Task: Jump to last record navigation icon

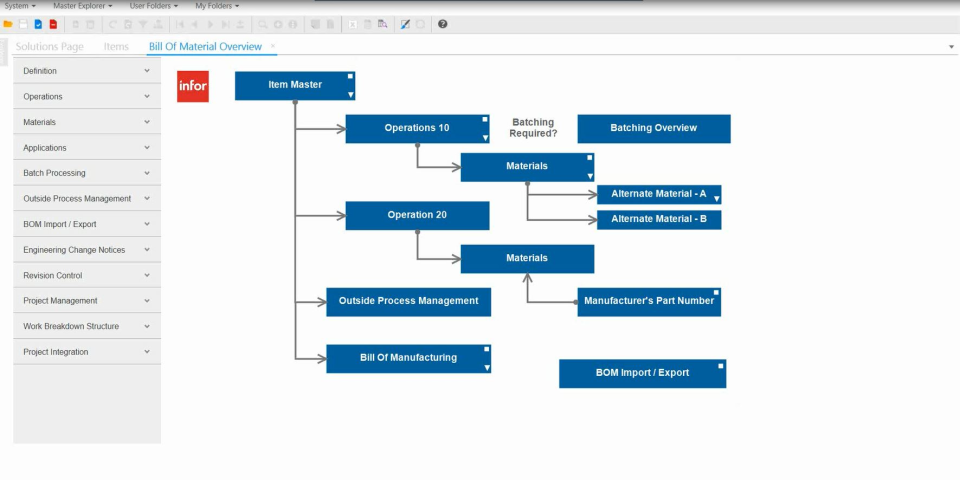Action: click(225, 24)
